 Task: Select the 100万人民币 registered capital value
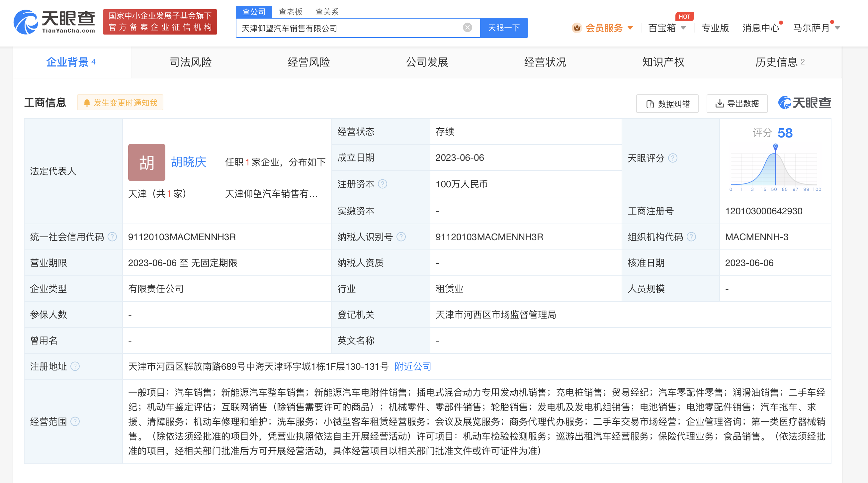pos(462,184)
